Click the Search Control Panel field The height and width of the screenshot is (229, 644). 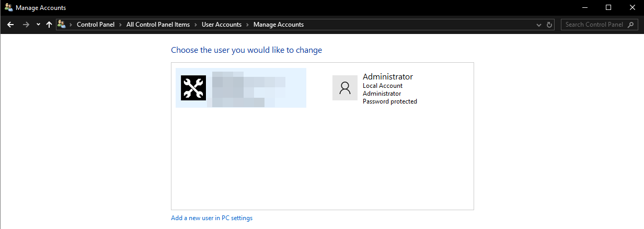coord(593,25)
